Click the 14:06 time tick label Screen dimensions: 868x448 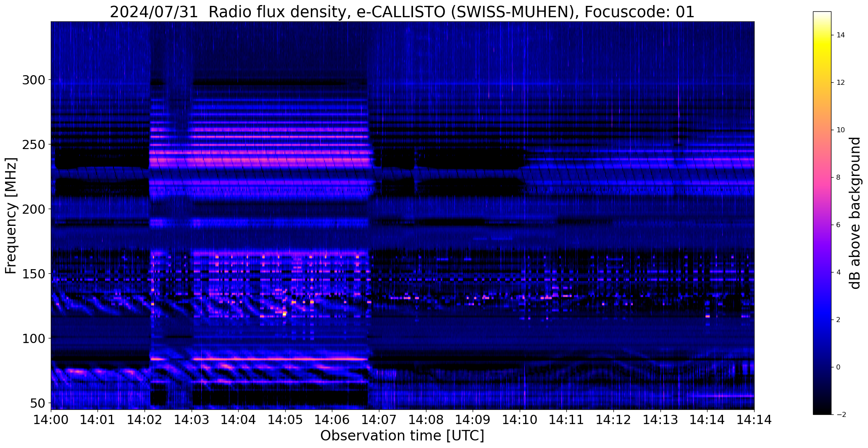[332, 420]
